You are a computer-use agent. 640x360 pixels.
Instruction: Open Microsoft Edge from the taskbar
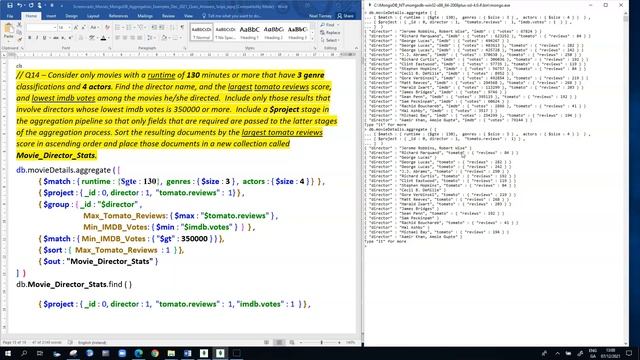click(x=138, y=353)
